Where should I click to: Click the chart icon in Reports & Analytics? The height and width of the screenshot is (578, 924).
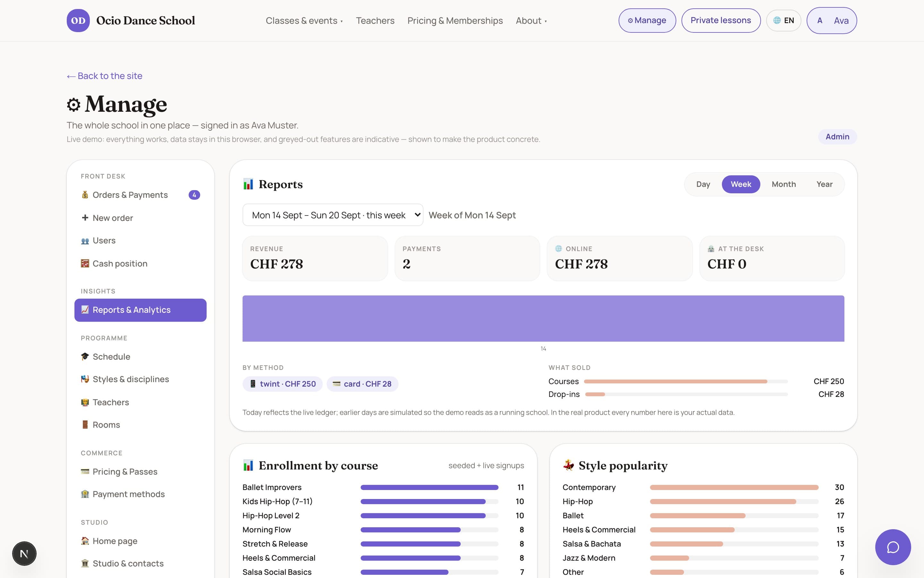(85, 310)
